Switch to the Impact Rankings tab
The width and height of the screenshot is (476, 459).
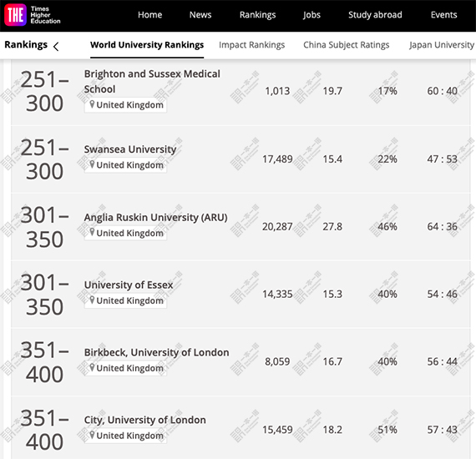click(x=251, y=45)
